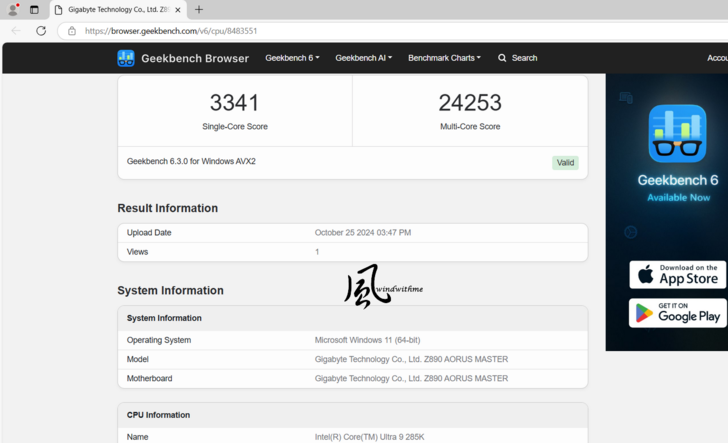Close the Gigabyte Technology tab
This screenshot has width=728, height=443.
pyautogui.click(x=178, y=10)
